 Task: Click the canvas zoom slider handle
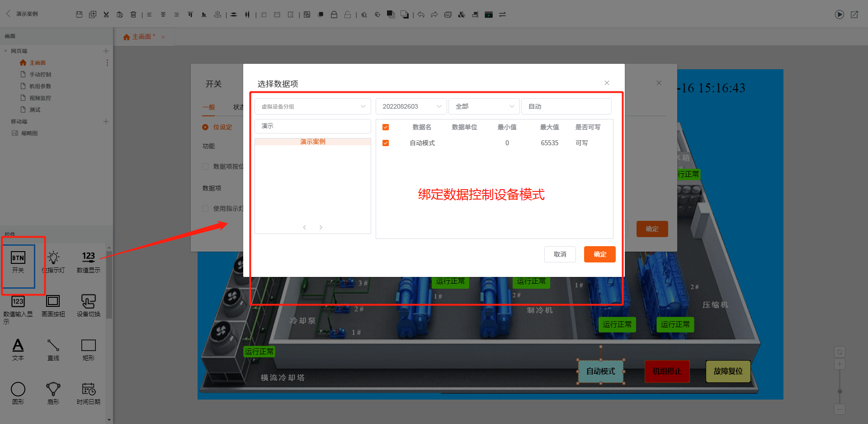point(840,391)
